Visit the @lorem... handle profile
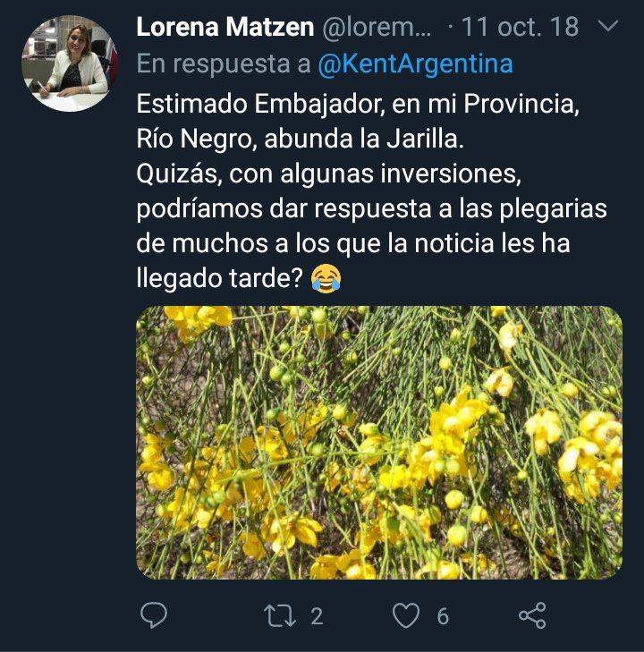Image resolution: width=644 pixels, height=652 pixels. pos(377,27)
